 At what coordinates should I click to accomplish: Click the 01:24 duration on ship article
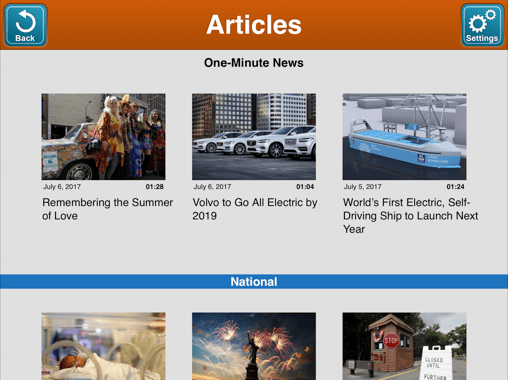pyautogui.click(x=455, y=187)
